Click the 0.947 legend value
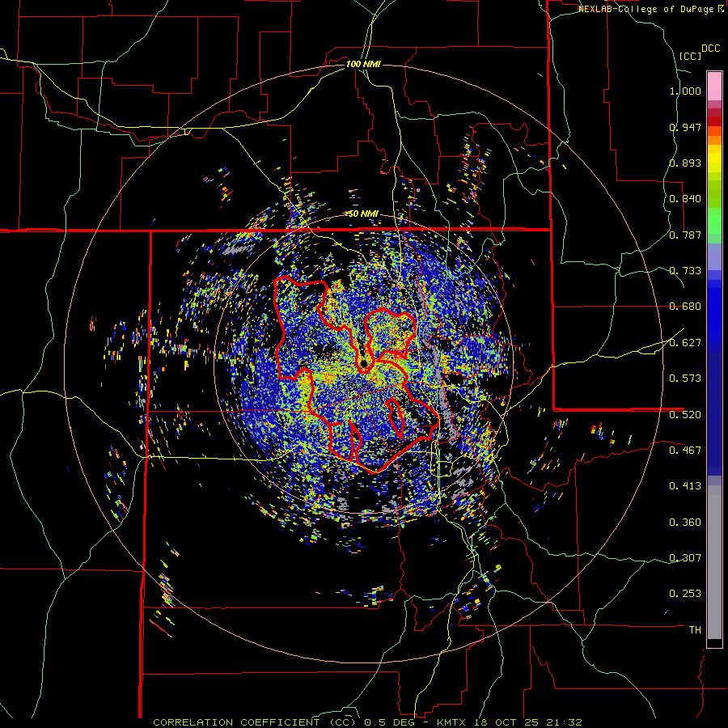The width and height of the screenshot is (728, 728). (685, 127)
